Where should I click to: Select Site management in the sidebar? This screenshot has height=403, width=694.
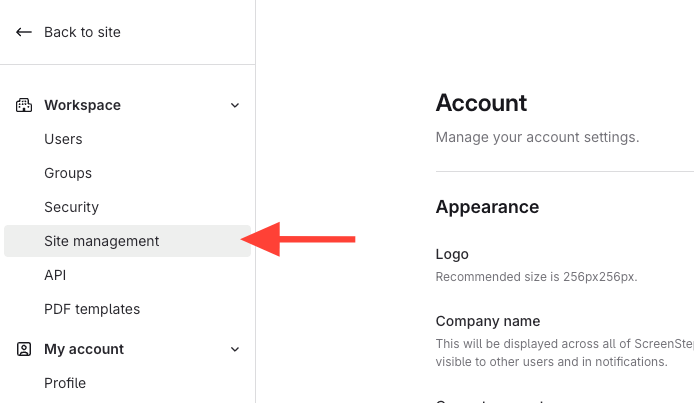tap(101, 241)
